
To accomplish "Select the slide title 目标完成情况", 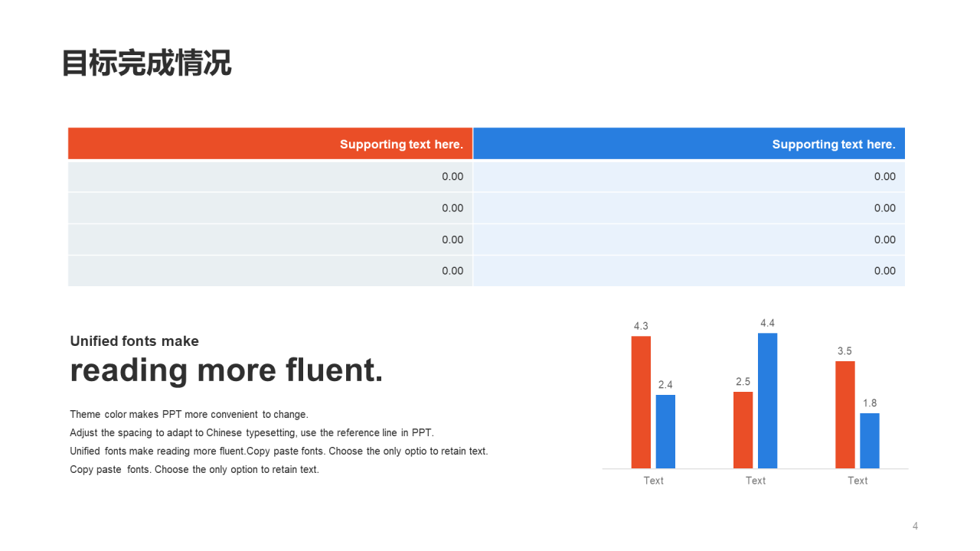I will (146, 64).
